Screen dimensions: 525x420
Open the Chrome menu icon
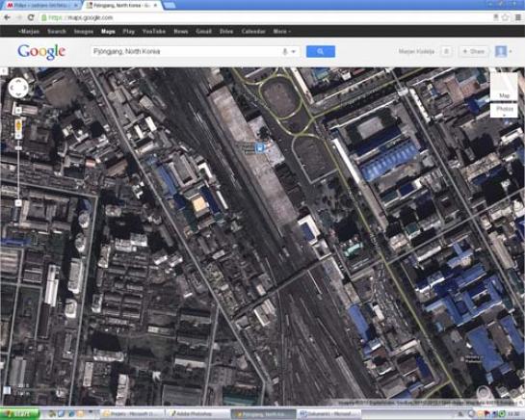(518, 17)
